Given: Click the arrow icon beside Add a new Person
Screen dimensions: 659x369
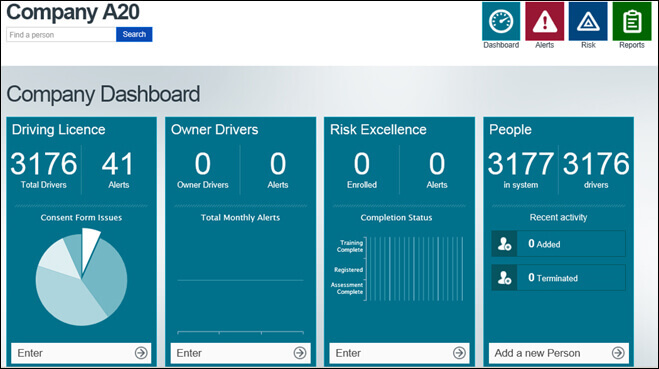Looking at the screenshot, I should pyautogui.click(x=618, y=353).
